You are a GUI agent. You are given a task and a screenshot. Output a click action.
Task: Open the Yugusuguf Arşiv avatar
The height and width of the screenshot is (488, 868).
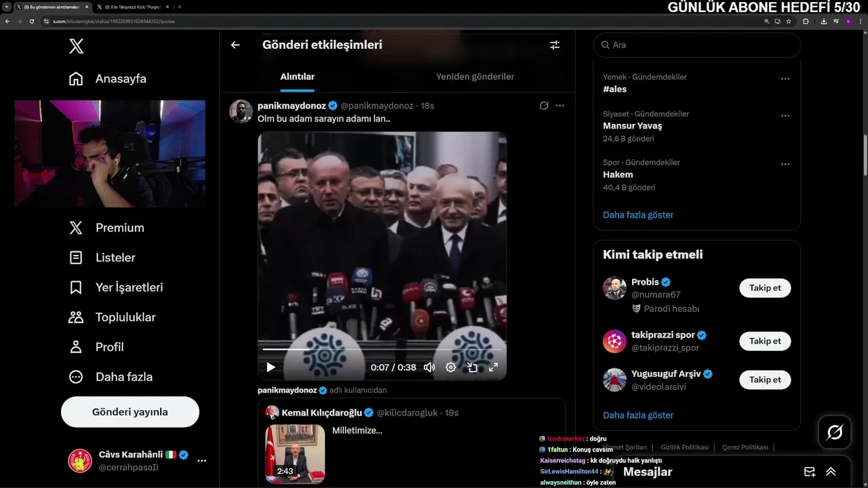coord(614,380)
